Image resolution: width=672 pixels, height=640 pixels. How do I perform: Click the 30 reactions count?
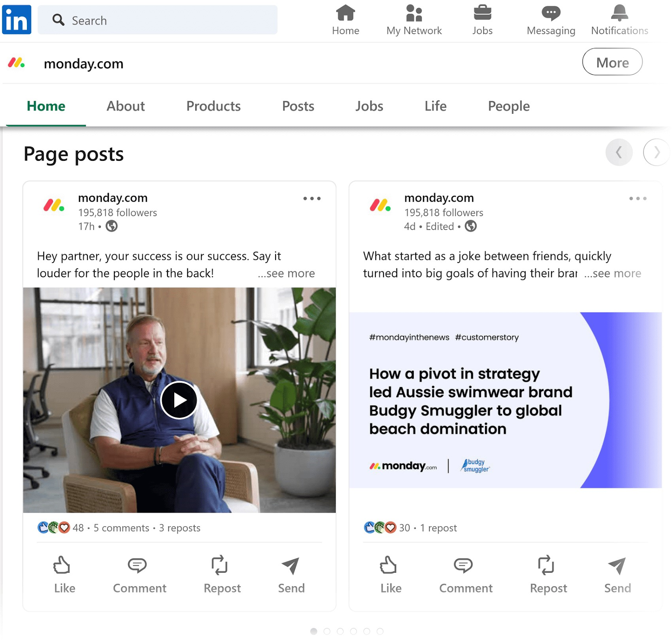(x=404, y=528)
